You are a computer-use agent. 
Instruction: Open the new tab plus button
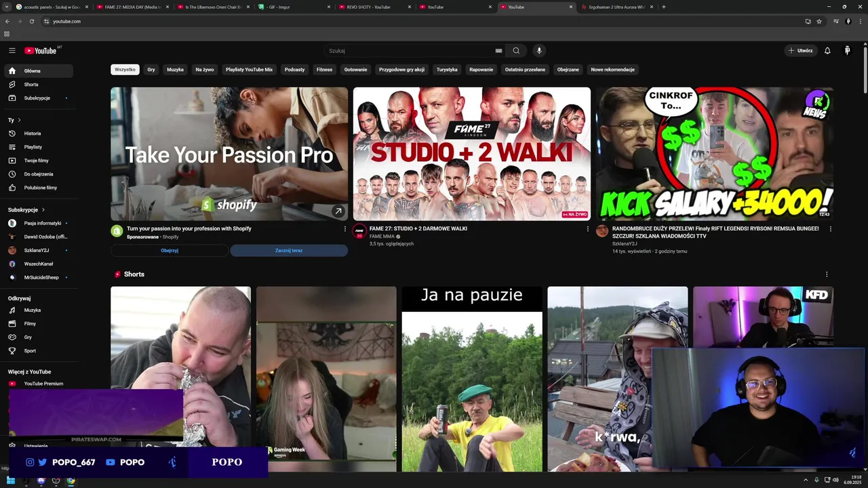click(663, 7)
